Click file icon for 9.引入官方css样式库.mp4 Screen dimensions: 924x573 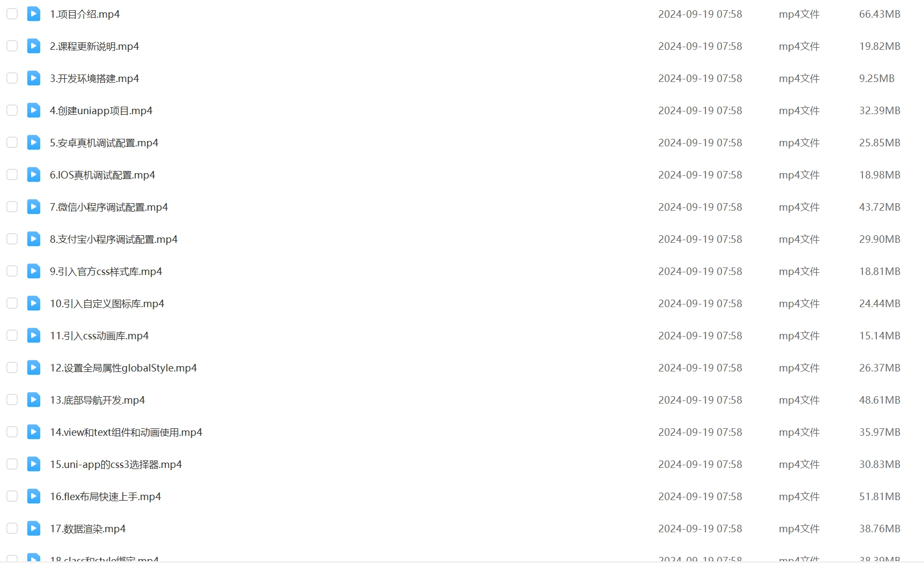click(x=34, y=271)
